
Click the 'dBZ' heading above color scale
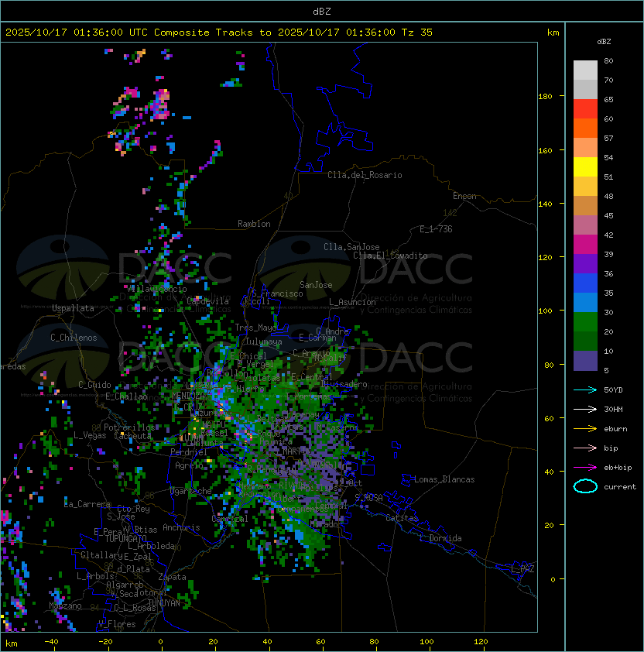(x=604, y=42)
